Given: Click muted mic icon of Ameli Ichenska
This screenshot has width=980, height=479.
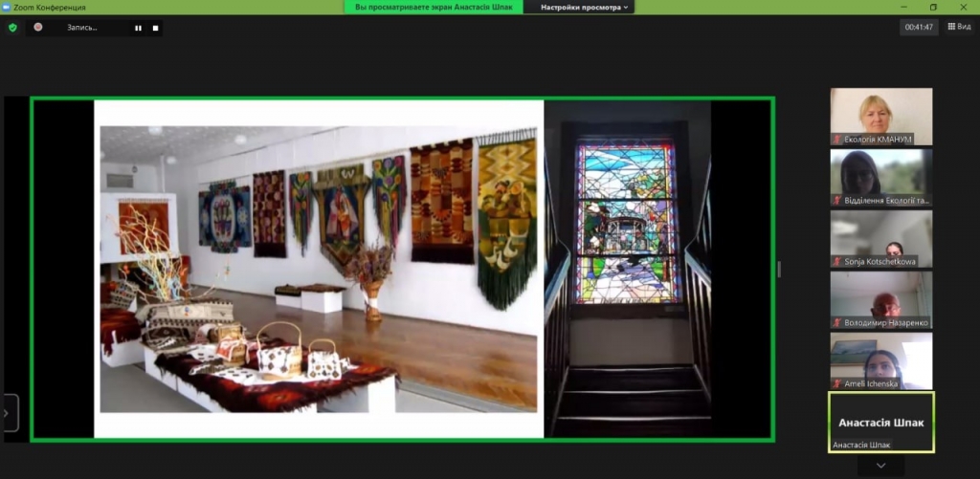Looking at the screenshot, I should 836,384.
